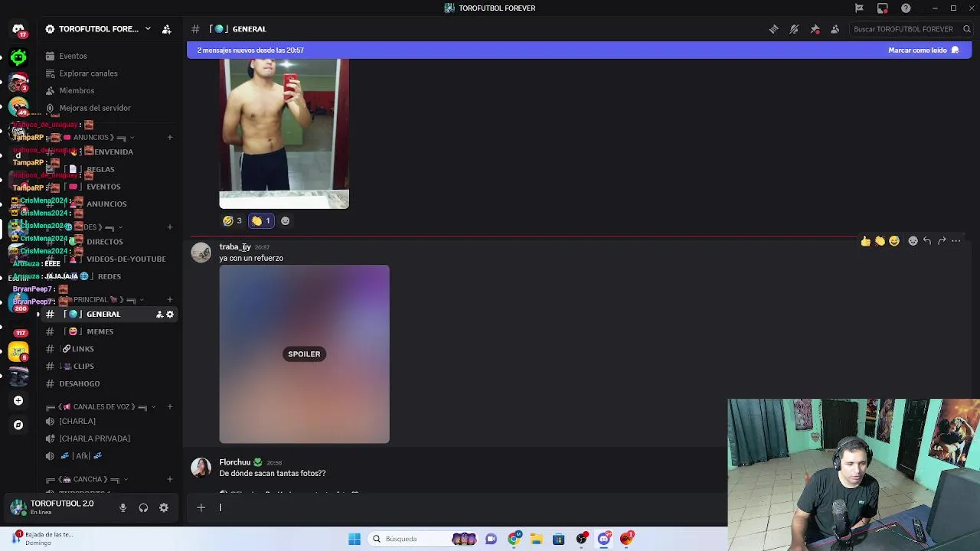React with laughing emoji on traba message

[x=893, y=241]
